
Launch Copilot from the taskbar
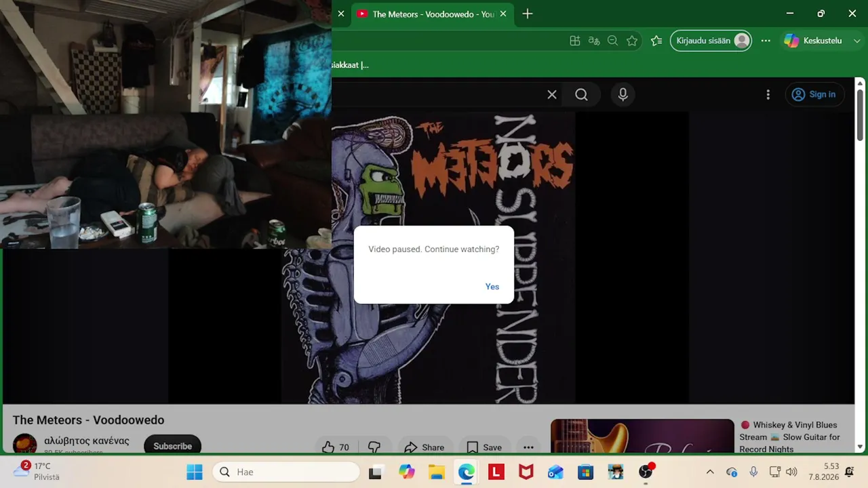407,472
